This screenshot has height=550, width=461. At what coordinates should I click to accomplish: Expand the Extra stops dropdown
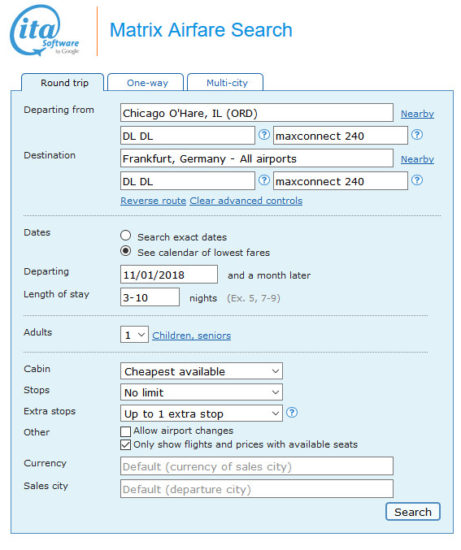point(201,414)
